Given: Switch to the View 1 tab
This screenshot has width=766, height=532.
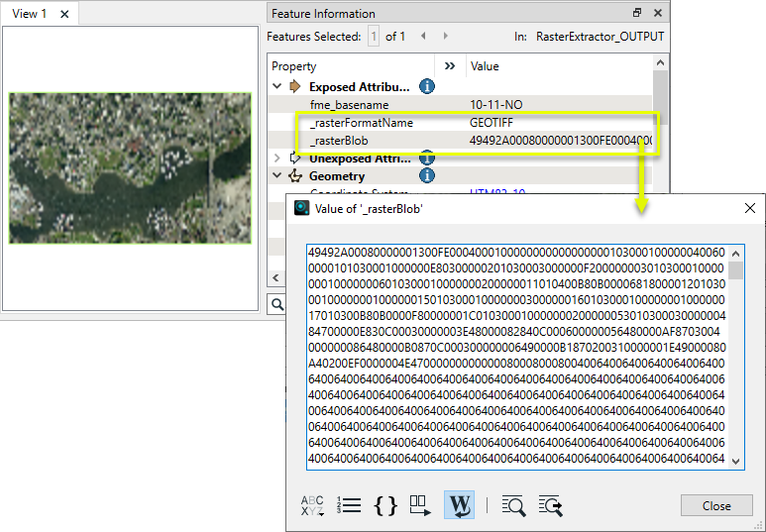Looking at the screenshot, I should (x=30, y=14).
